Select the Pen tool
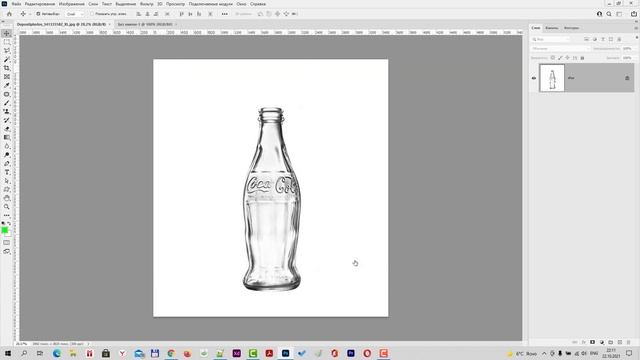The width and height of the screenshot is (640, 360). [x=7, y=164]
